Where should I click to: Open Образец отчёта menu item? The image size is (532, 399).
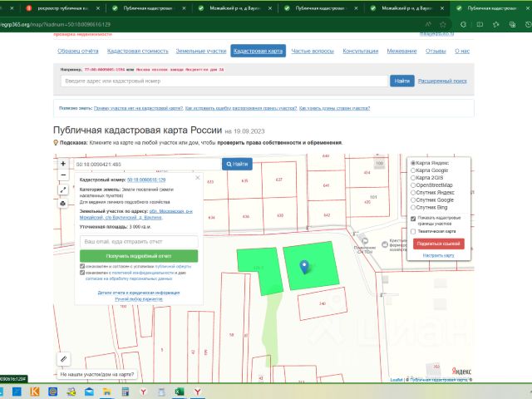click(77, 51)
